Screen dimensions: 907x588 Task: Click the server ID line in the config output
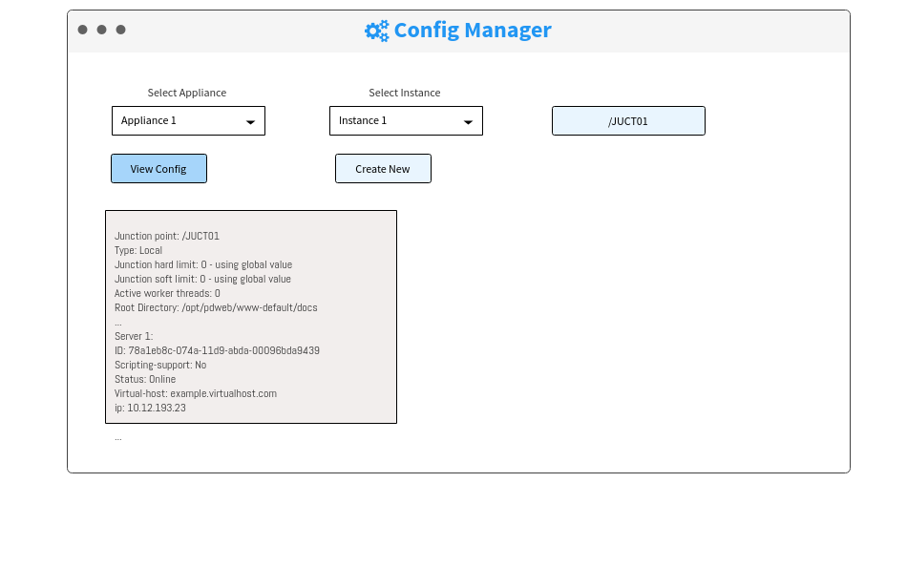click(x=217, y=350)
